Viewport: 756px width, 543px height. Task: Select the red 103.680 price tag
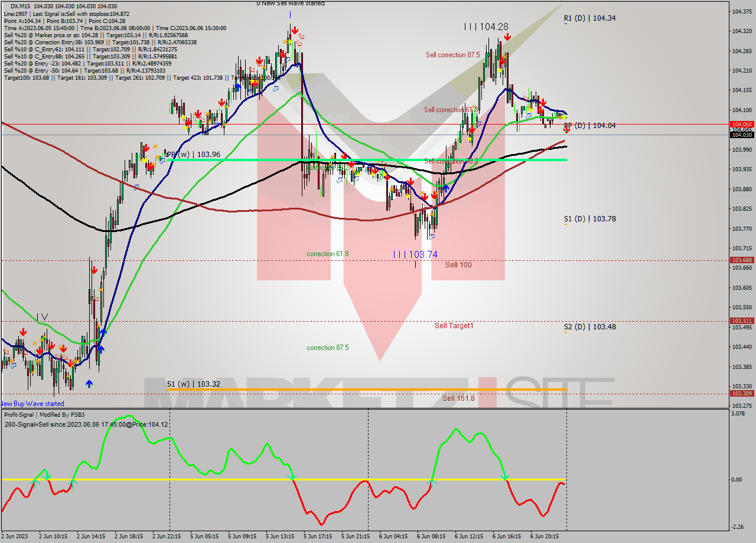(742, 260)
